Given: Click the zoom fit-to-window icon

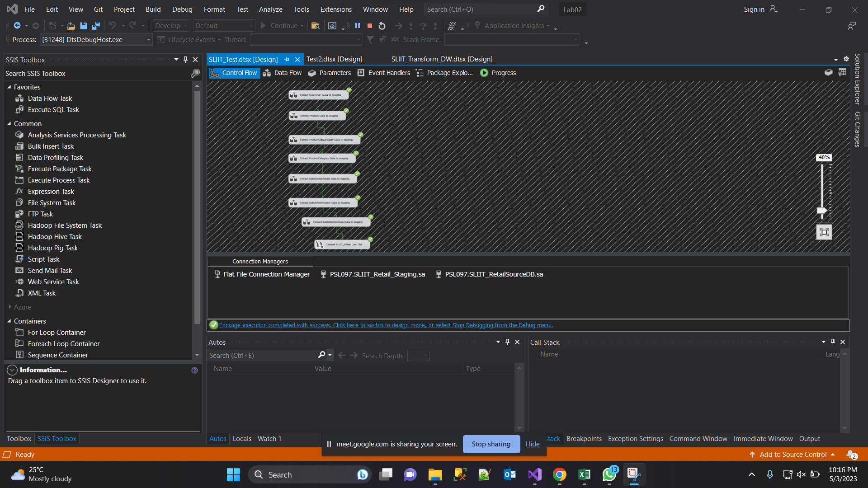Looking at the screenshot, I should click(824, 232).
